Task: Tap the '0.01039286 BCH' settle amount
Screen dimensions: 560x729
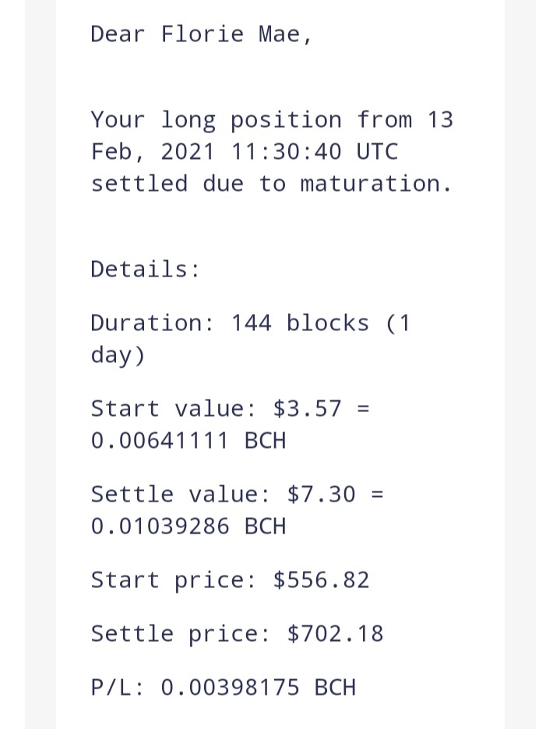Action: 188,526
